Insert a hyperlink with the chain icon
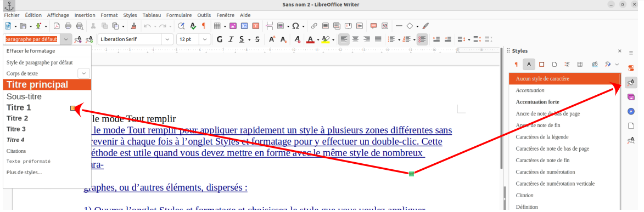This screenshot has width=644, height=212. coord(314,26)
